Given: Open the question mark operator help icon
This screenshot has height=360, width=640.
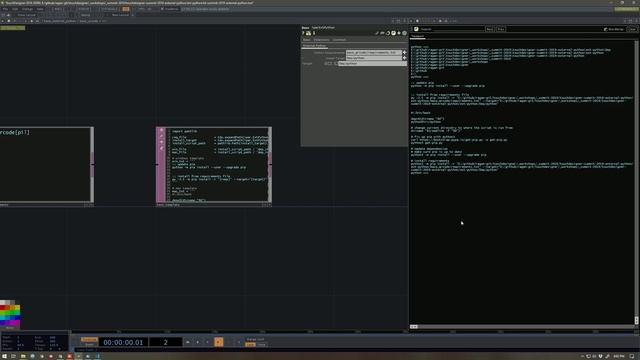Looking at the screenshot, I should click(x=303, y=33).
